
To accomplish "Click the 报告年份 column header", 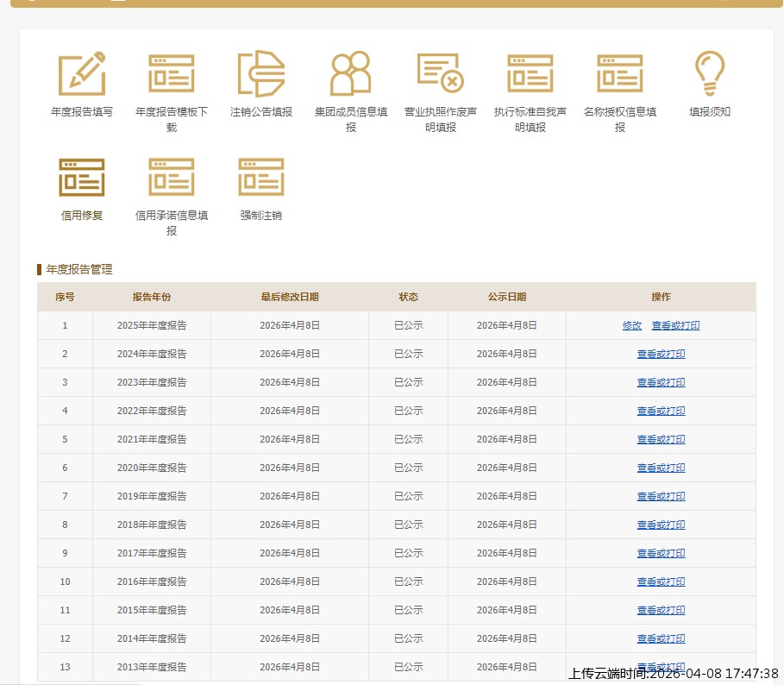I will tap(152, 297).
